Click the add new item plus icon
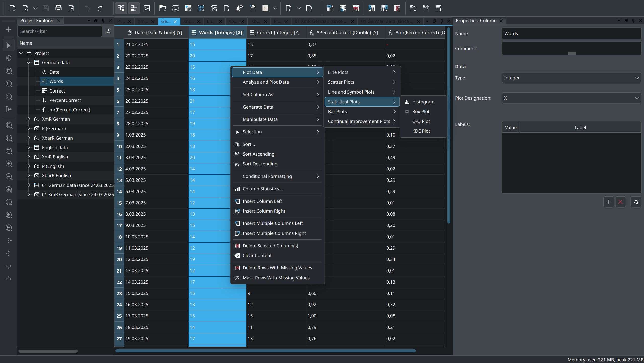 (9, 30)
